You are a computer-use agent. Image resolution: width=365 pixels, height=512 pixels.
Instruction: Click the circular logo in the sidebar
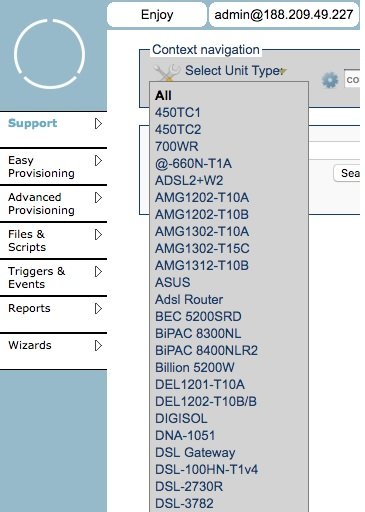[x=49, y=54]
